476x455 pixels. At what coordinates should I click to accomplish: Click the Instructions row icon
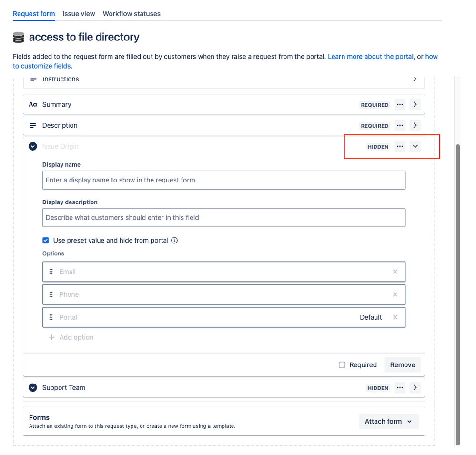coord(33,79)
